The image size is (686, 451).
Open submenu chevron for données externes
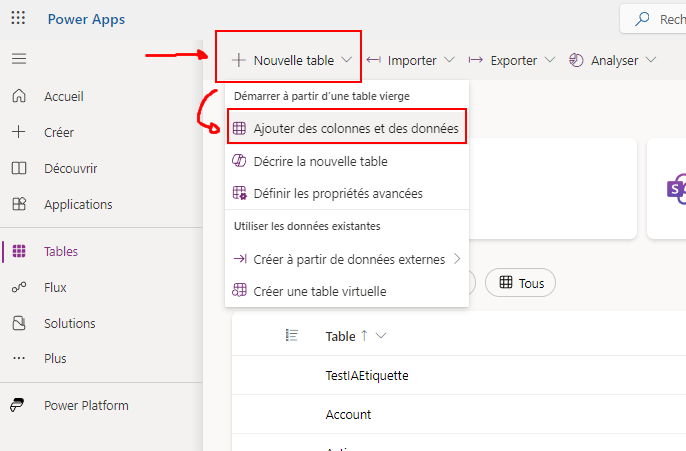click(457, 259)
